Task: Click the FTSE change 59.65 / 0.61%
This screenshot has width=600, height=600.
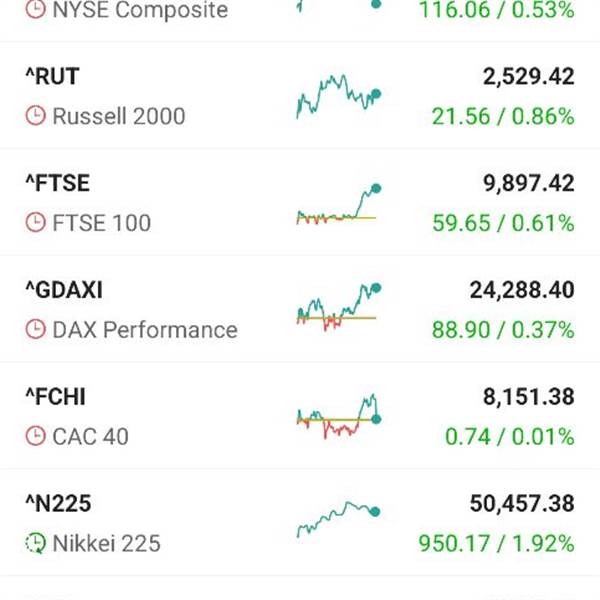Action: (x=503, y=223)
